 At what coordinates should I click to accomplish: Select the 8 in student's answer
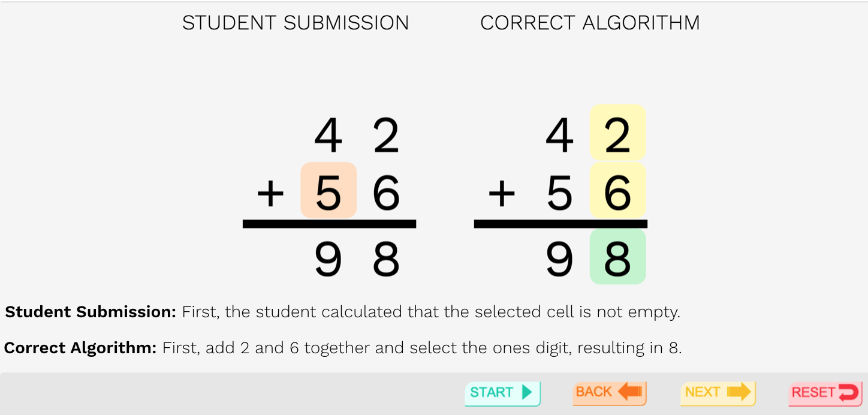point(386,260)
